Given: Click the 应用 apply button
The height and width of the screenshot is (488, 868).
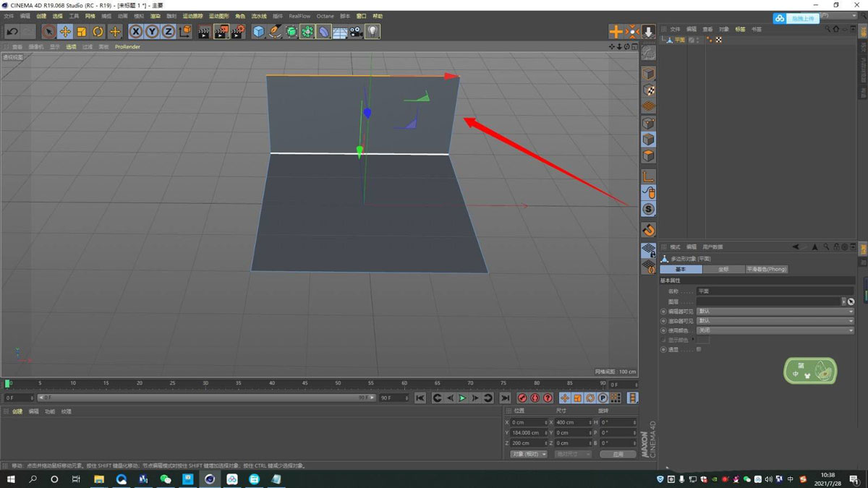Looking at the screenshot, I should pyautogui.click(x=618, y=453).
